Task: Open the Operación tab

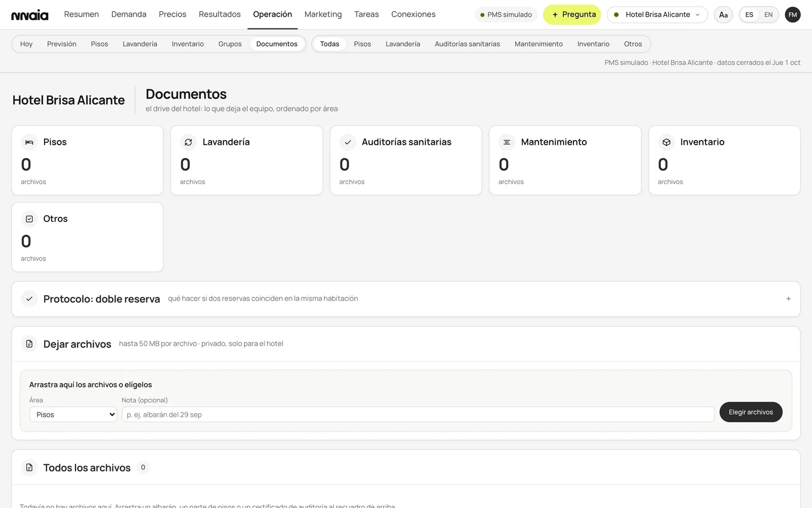Action: click(273, 14)
